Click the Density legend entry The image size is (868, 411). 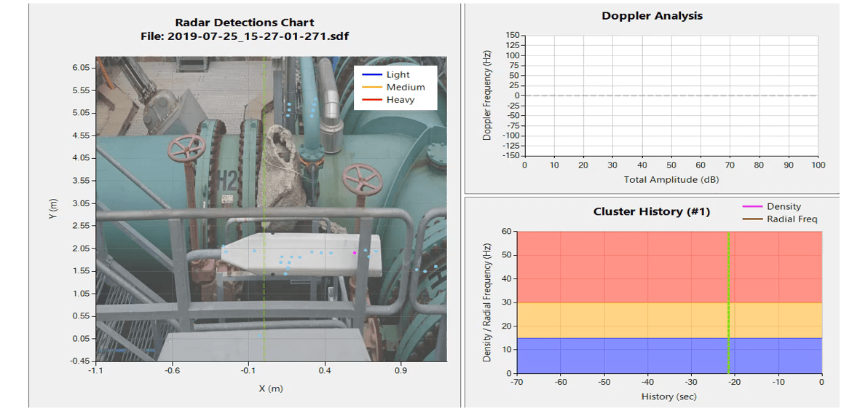(772, 207)
